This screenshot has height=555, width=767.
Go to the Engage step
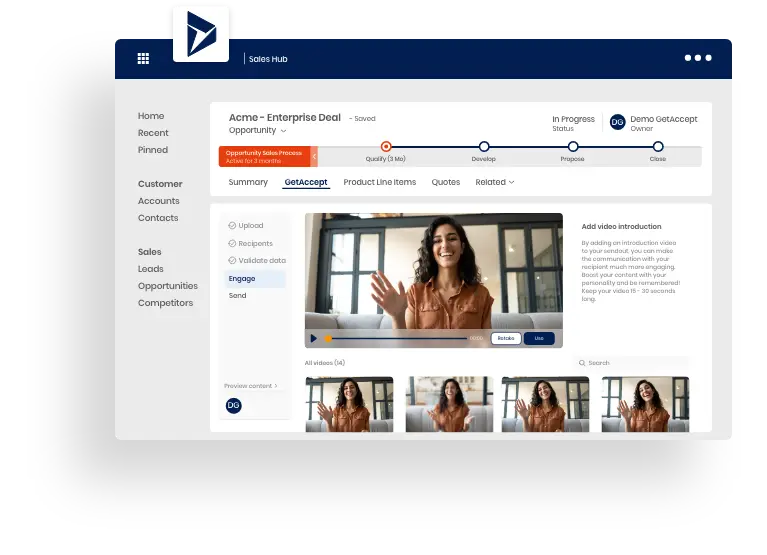click(255, 279)
